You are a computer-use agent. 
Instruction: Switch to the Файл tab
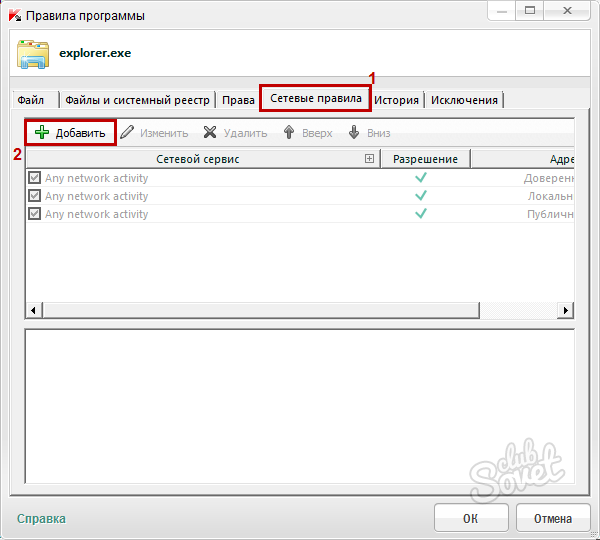31,100
